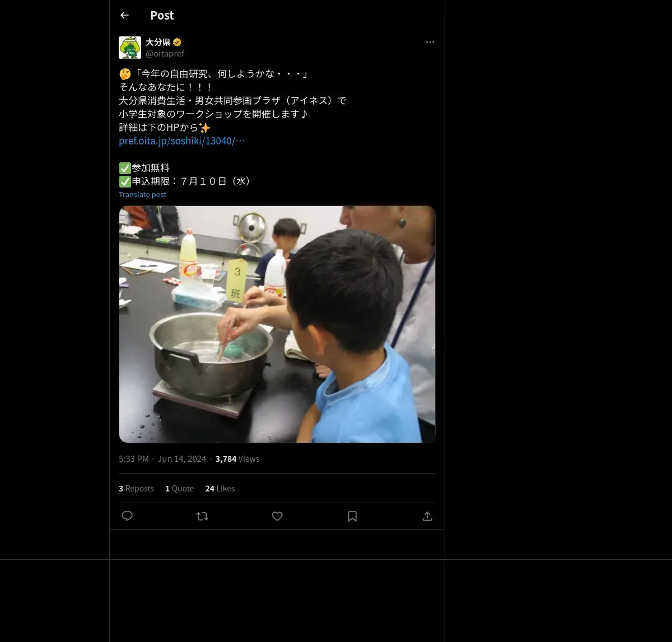View the 24 Likes list
The height and width of the screenshot is (642, 672).
220,489
